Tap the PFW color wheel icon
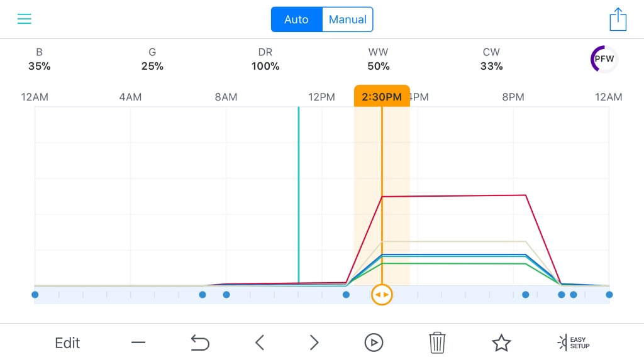The height and width of the screenshot is (362, 644). tap(603, 58)
